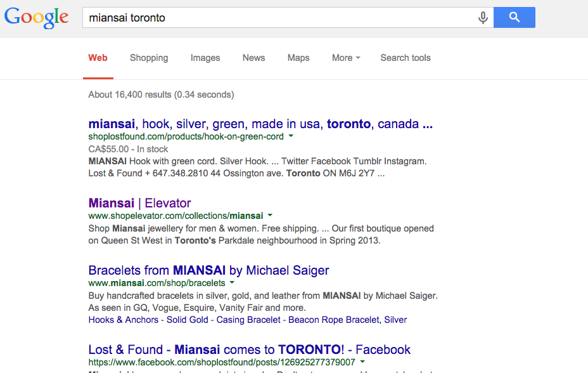Open the News tab

point(253,58)
